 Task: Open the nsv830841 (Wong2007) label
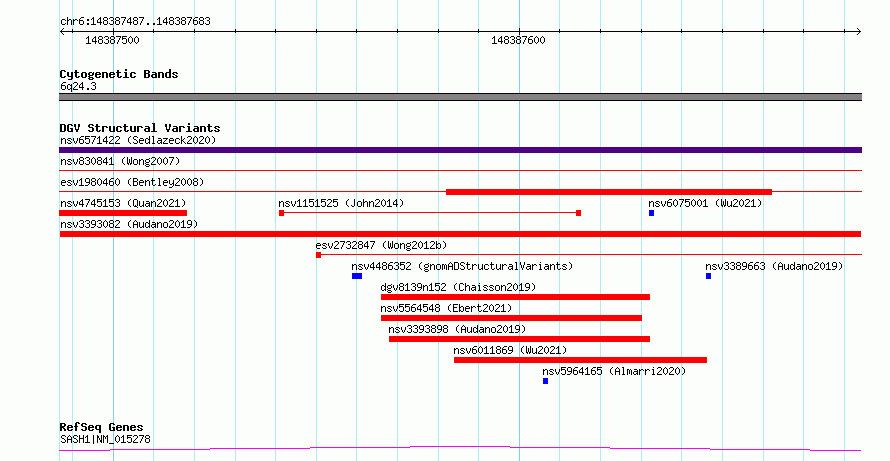click(x=120, y=161)
